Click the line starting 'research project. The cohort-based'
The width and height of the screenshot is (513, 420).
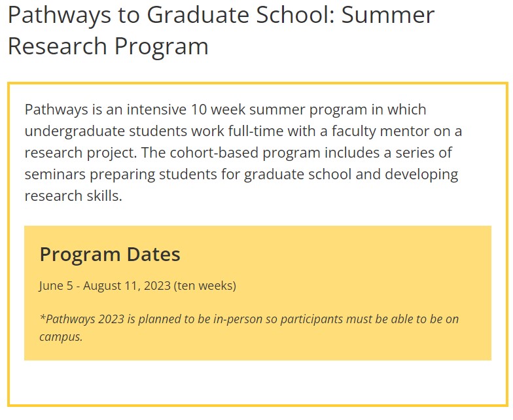coord(238,153)
